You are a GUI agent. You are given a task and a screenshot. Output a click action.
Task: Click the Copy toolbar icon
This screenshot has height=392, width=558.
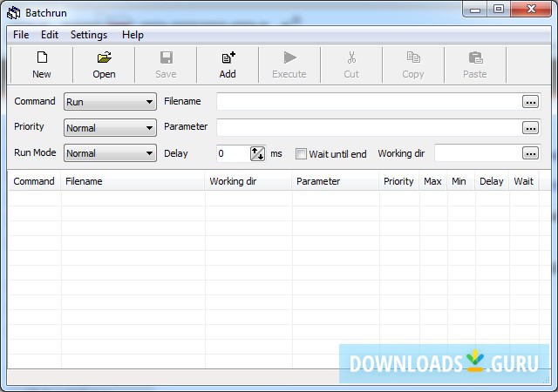[413, 57]
